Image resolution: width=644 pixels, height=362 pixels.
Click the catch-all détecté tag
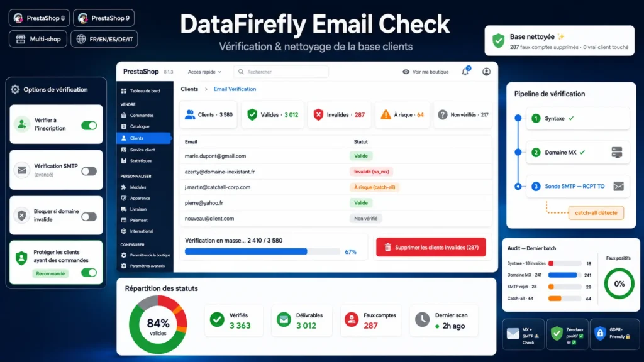(596, 212)
